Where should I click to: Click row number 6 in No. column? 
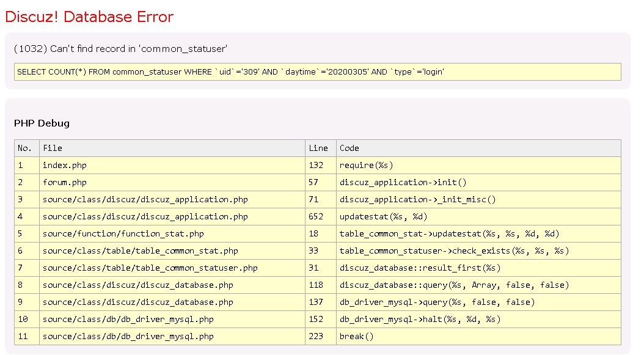click(27, 251)
